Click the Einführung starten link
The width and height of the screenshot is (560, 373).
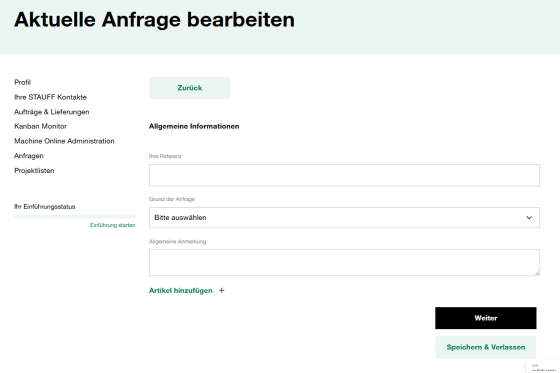[112, 225]
